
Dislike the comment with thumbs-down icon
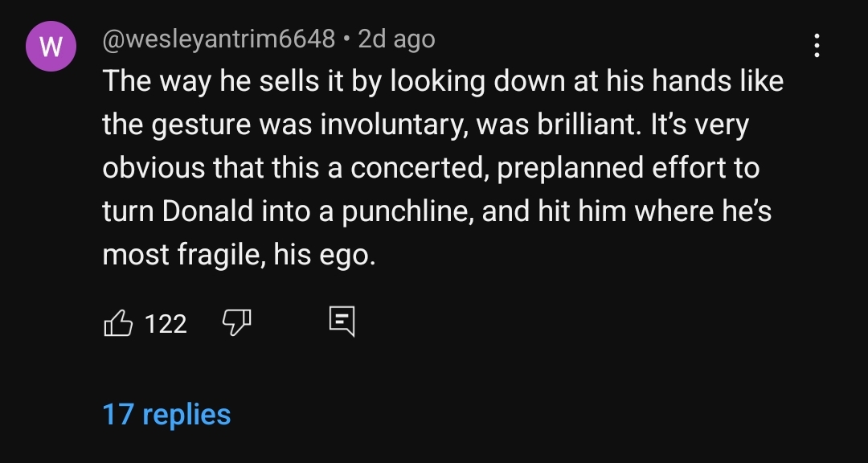pyautogui.click(x=236, y=322)
